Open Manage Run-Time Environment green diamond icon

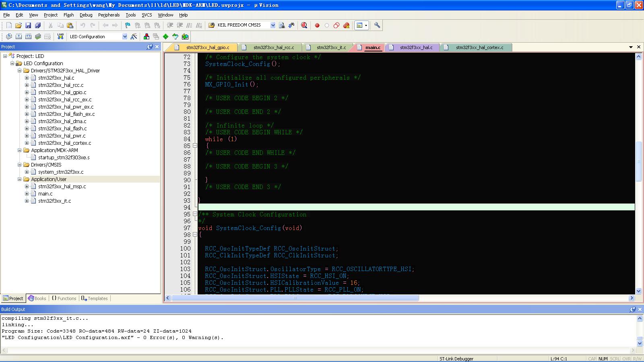[166, 37]
